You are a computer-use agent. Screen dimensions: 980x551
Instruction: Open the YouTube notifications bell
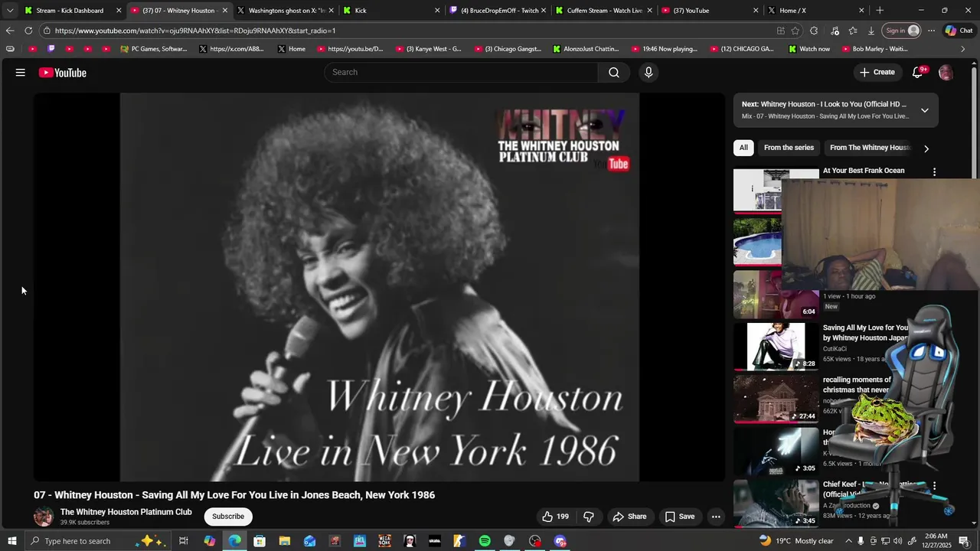tap(917, 72)
